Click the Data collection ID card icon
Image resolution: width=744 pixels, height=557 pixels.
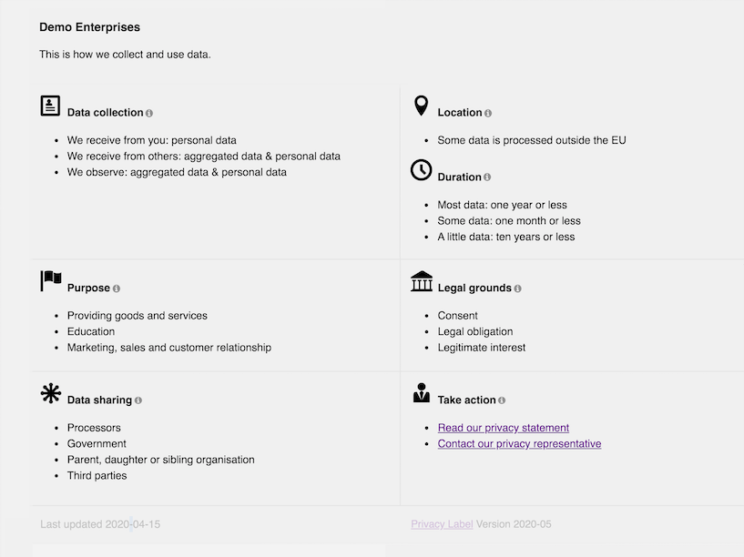50,106
